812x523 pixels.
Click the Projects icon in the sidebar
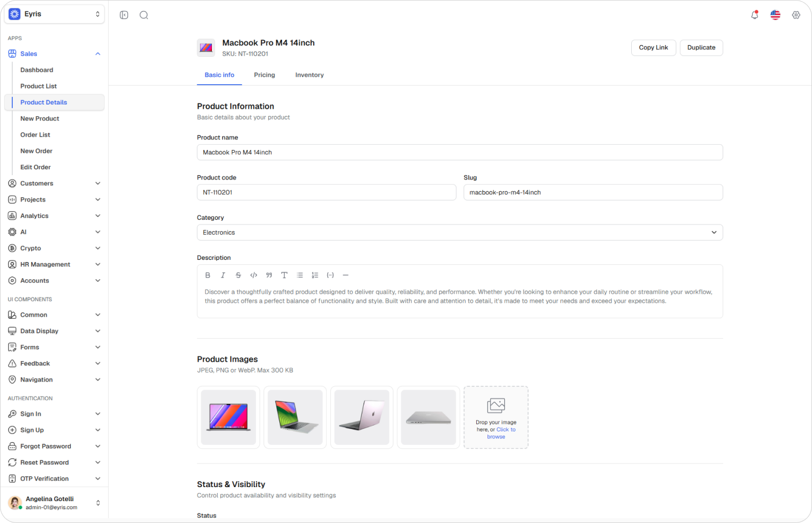tap(12, 199)
